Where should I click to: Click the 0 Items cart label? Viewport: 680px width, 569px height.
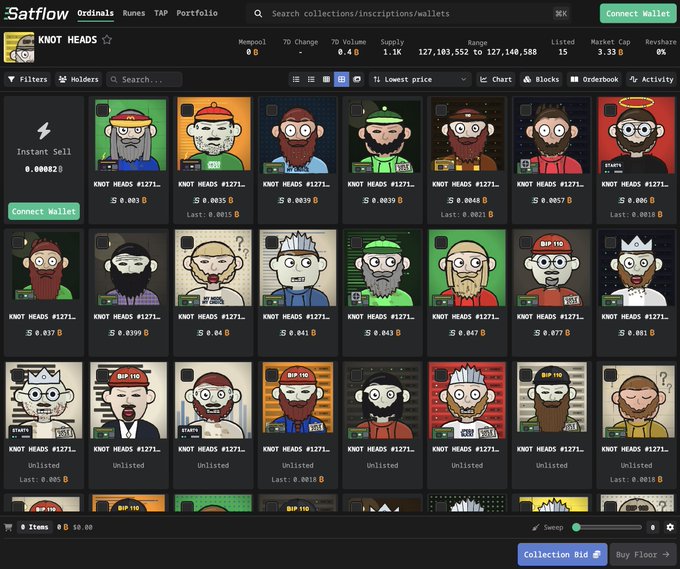(x=35, y=527)
